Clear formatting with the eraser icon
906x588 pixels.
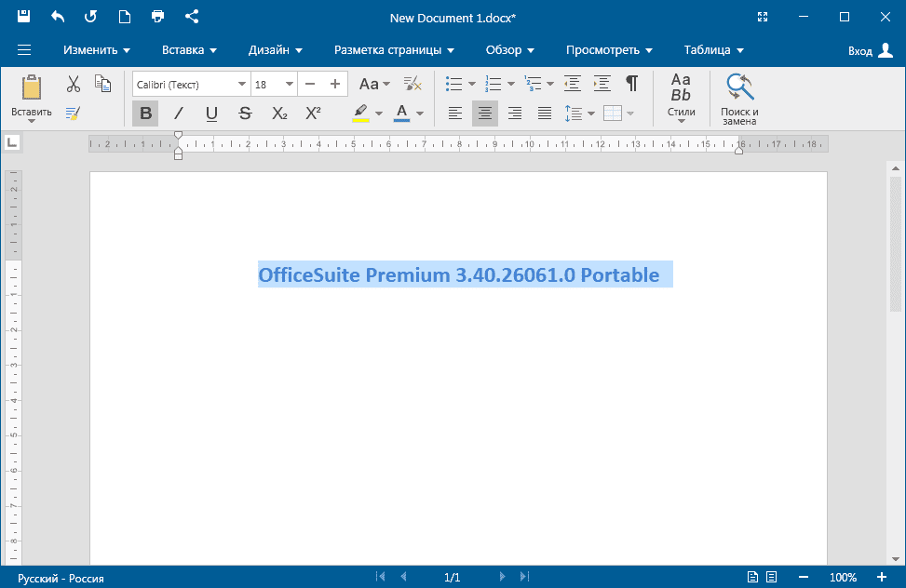tap(412, 84)
